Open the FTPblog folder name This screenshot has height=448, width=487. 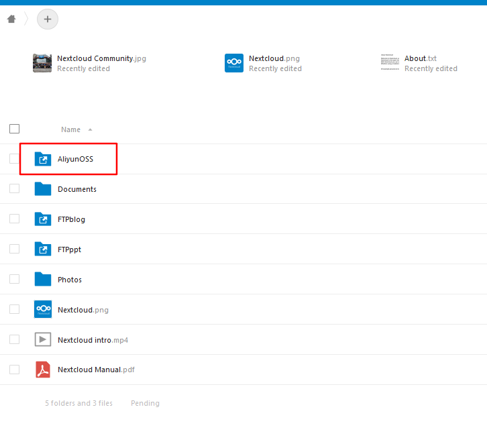pos(71,219)
